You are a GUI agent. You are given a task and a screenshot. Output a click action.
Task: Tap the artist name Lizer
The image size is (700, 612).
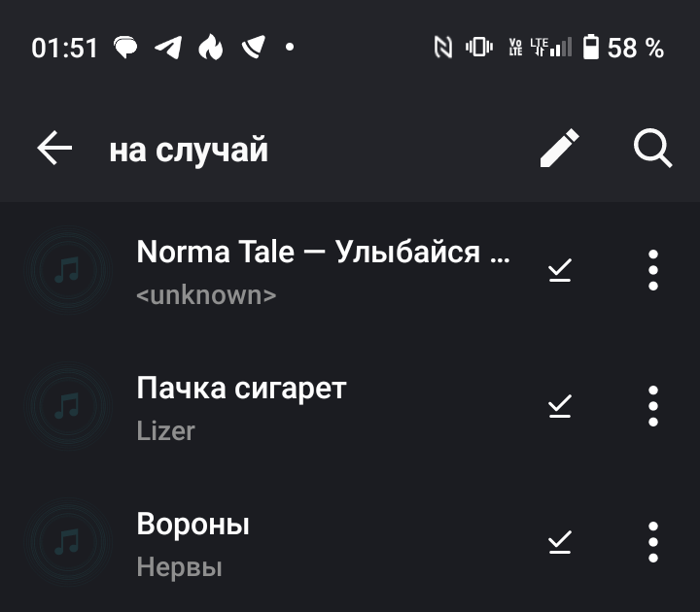pos(166,430)
